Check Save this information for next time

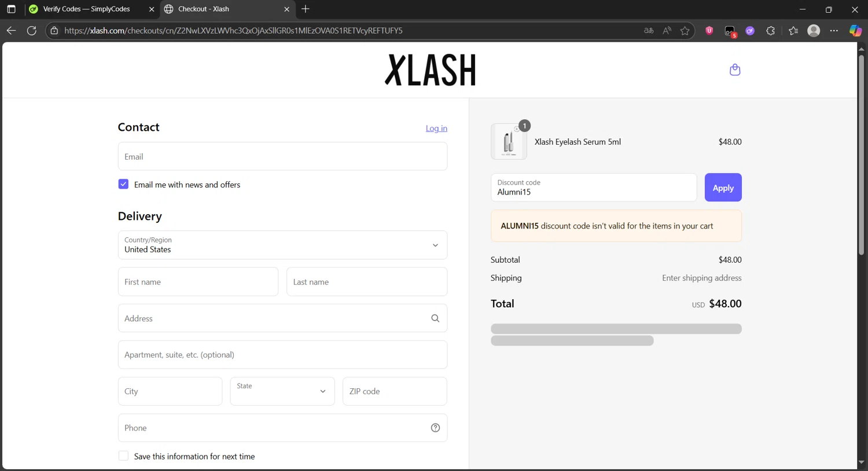pos(123,456)
